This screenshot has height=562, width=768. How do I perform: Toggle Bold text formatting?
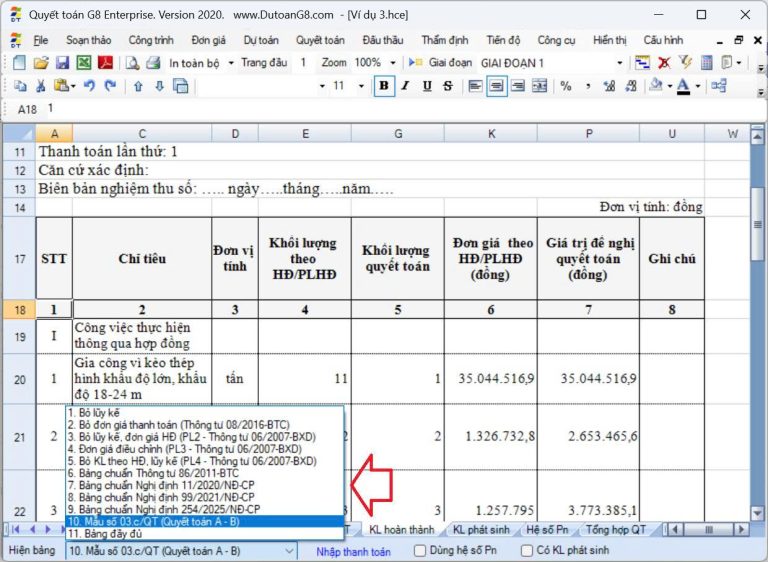coord(384,86)
